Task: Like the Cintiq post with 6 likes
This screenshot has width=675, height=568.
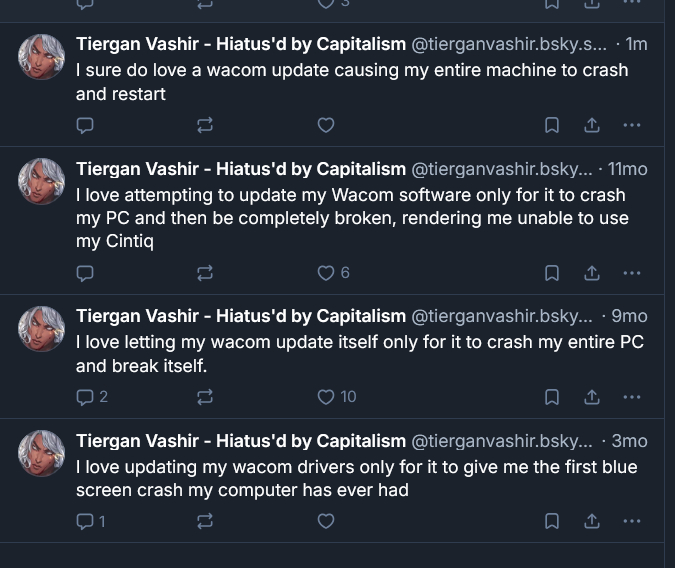Action: click(325, 272)
